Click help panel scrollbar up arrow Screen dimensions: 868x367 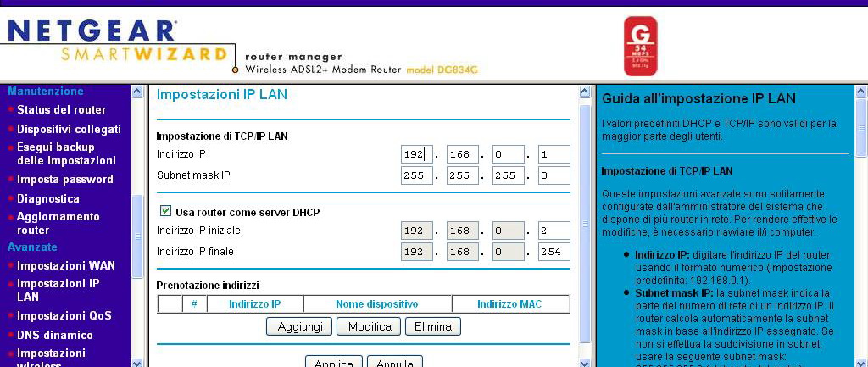(x=861, y=92)
